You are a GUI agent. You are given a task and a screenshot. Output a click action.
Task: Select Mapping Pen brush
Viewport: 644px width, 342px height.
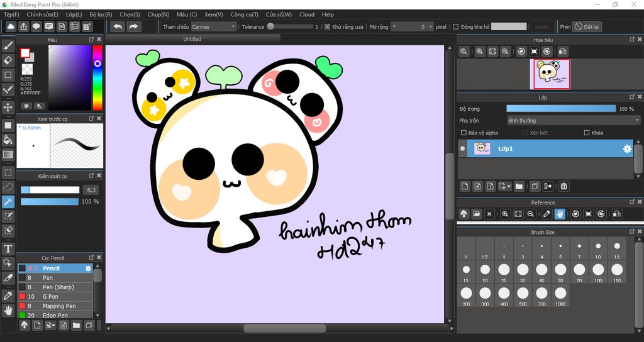(55, 306)
